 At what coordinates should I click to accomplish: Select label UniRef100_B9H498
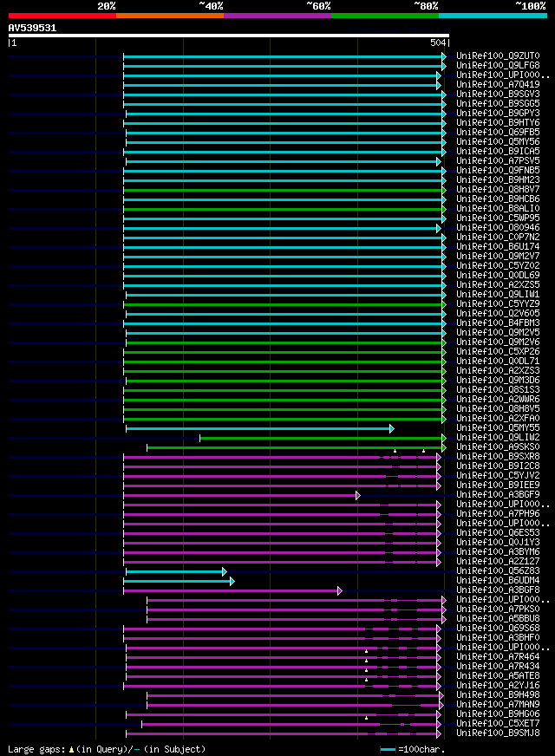(x=498, y=695)
